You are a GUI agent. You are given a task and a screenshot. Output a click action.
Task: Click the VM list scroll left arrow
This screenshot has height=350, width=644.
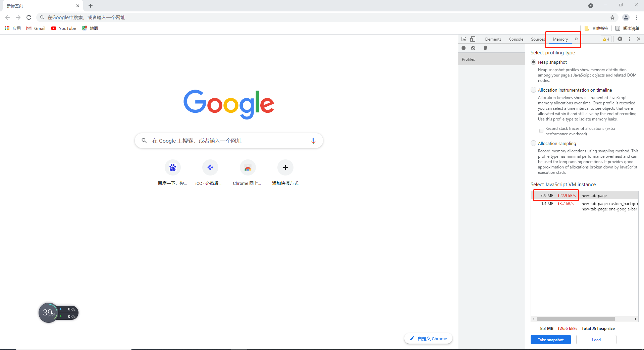(534, 319)
